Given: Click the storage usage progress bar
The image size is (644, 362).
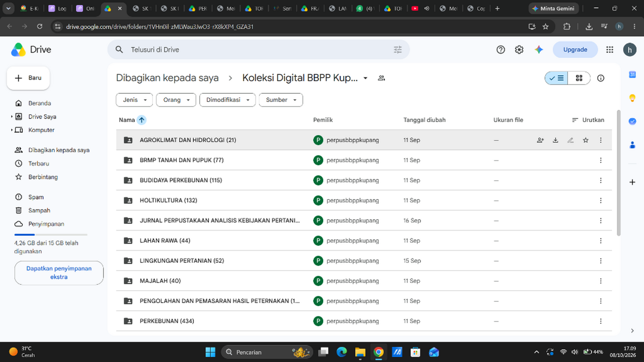Looking at the screenshot, I should pyautogui.click(x=51, y=235).
